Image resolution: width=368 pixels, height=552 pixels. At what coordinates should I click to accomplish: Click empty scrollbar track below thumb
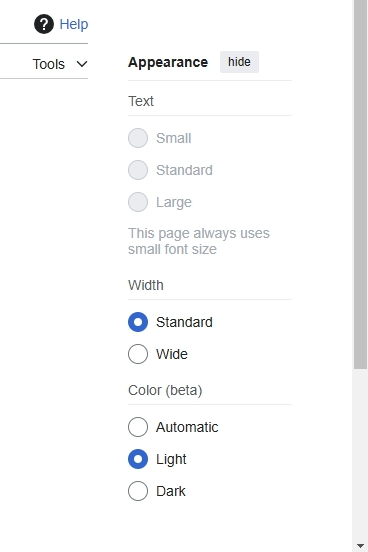click(x=360, y=454)
